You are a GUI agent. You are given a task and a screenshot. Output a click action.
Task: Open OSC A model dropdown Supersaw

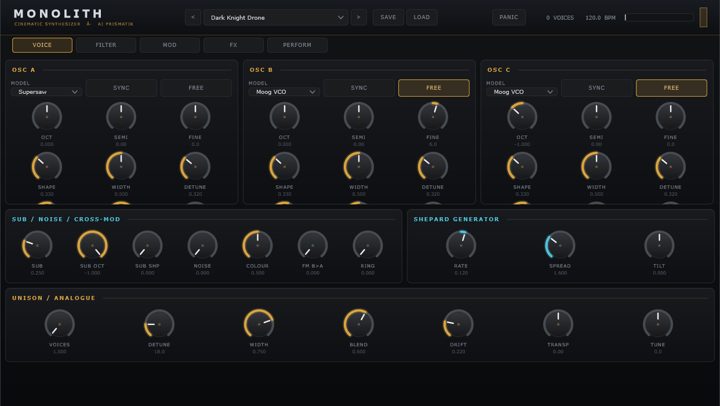[x=46, y=92]
